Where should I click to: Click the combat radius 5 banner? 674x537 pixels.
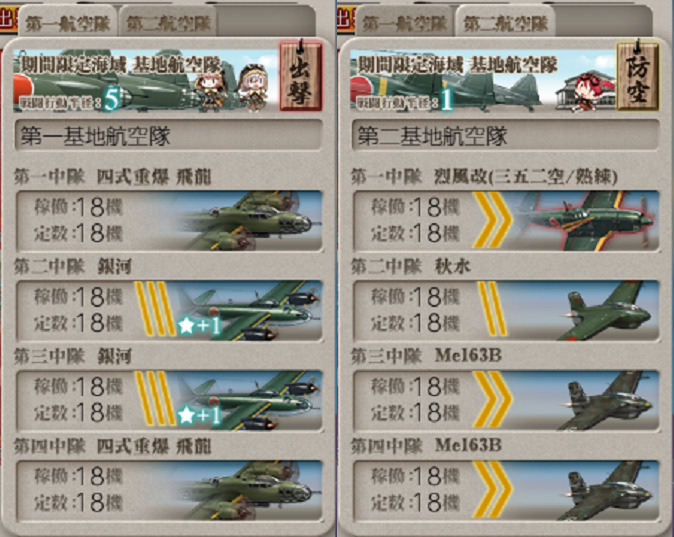click(x=145, y=80)
